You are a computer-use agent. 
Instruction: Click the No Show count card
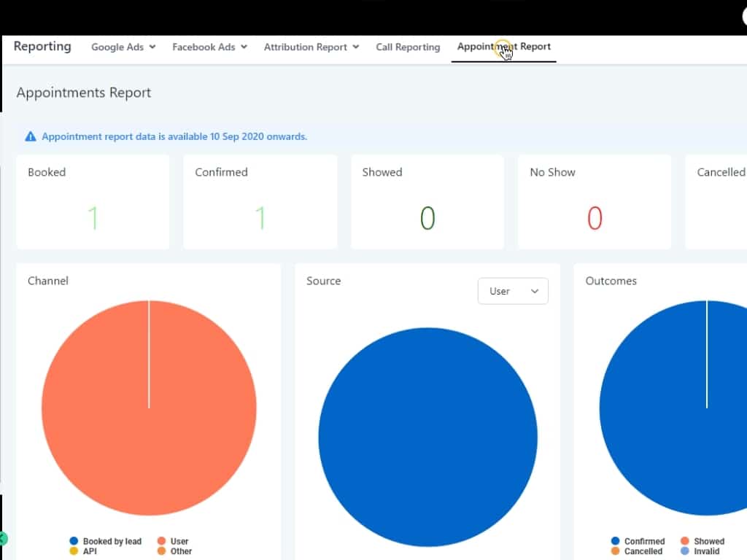pos(595,202)
